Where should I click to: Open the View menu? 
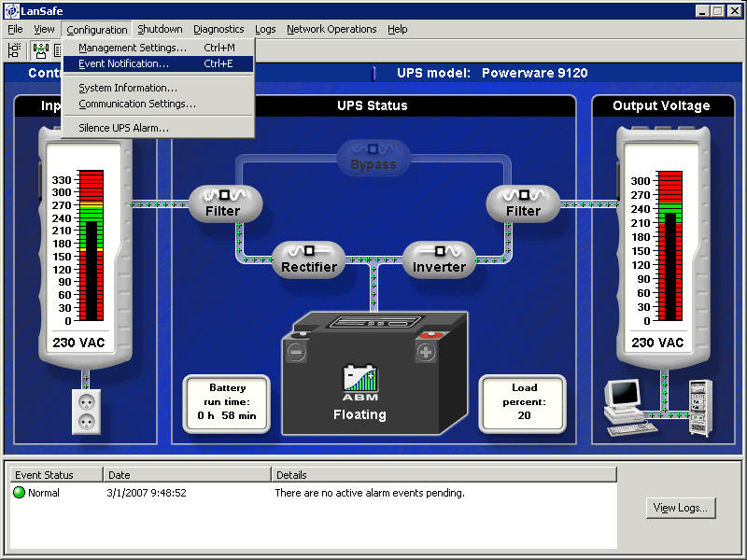tap(44, 29)
